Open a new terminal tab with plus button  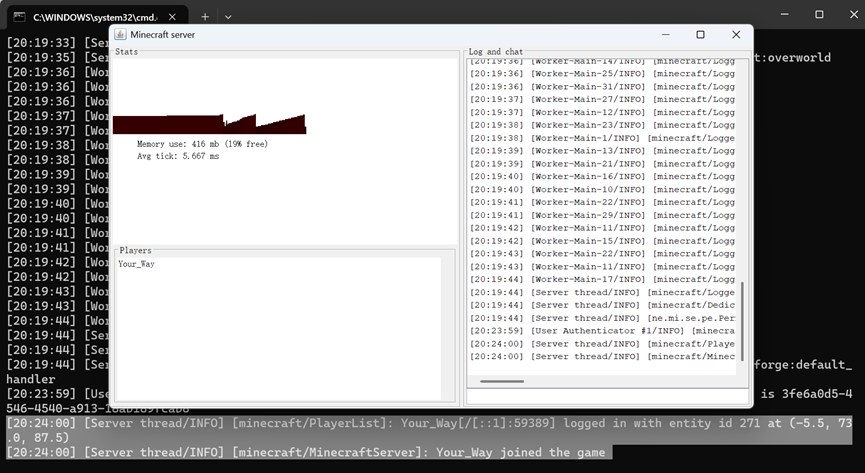[x=205, y=17]
